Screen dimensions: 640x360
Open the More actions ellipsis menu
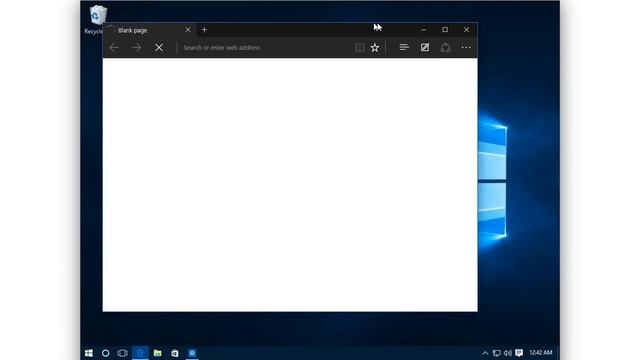[x=466, y=47]
